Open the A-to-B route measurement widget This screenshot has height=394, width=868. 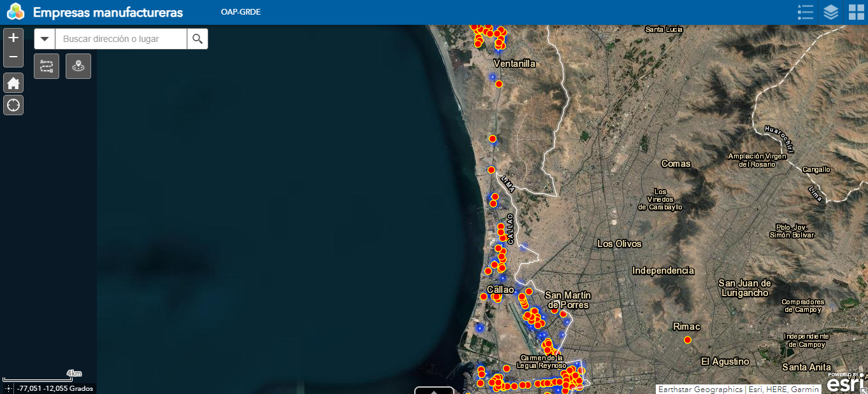pyautogui.click(x=47, y=66)
